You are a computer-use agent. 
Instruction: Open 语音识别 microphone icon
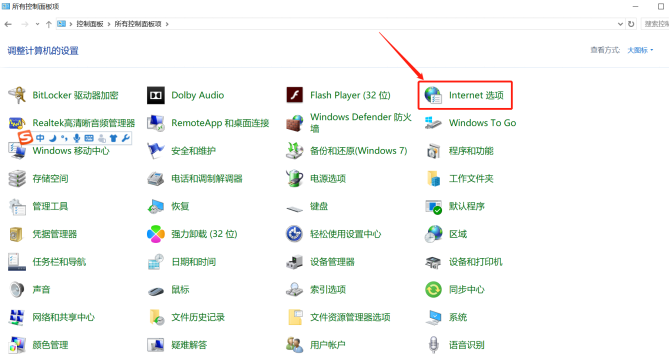click(x=433, y=345)
